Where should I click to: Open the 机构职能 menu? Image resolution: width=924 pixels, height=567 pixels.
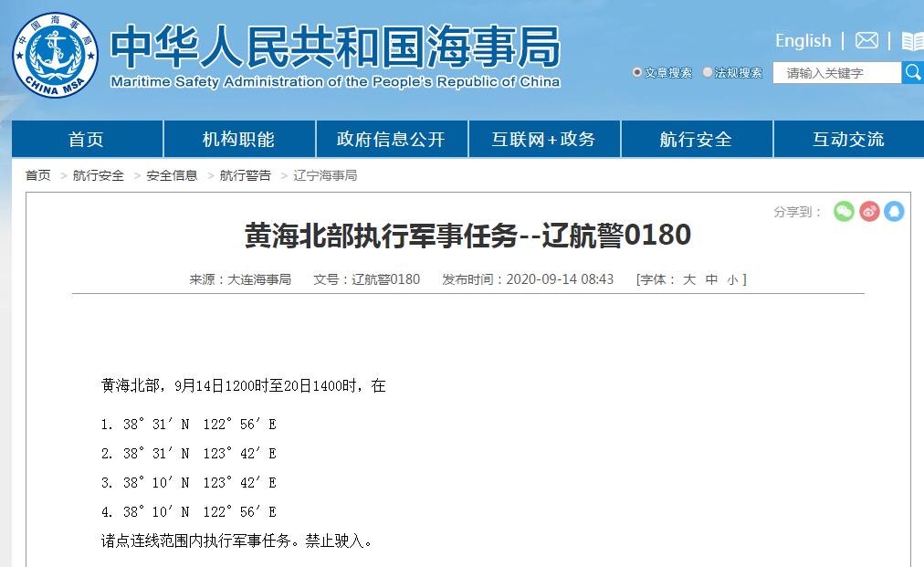[238, 139]
